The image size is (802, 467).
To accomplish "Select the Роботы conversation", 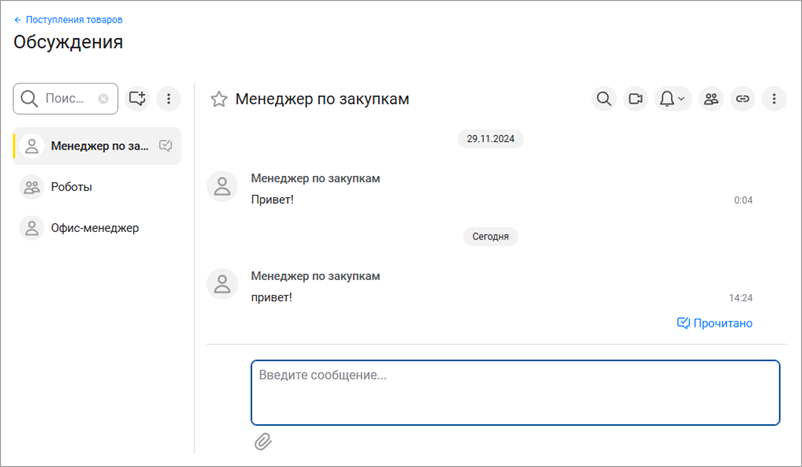I will click(x=72, y=187).
